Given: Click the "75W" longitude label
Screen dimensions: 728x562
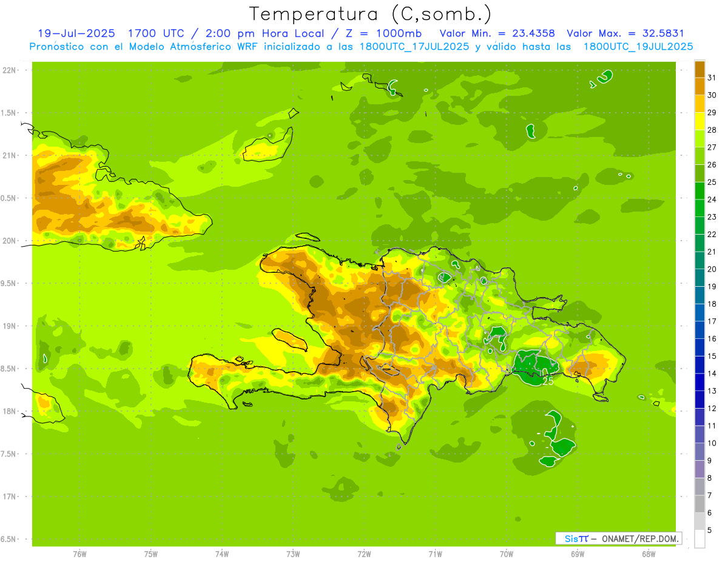Looking at the screenshot, I should point(151,554).
